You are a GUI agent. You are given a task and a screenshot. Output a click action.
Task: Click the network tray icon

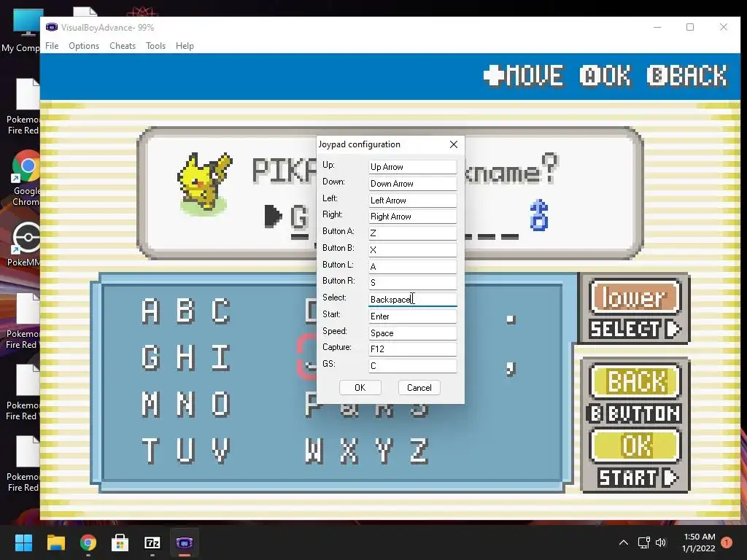click(x=643, y=542)
